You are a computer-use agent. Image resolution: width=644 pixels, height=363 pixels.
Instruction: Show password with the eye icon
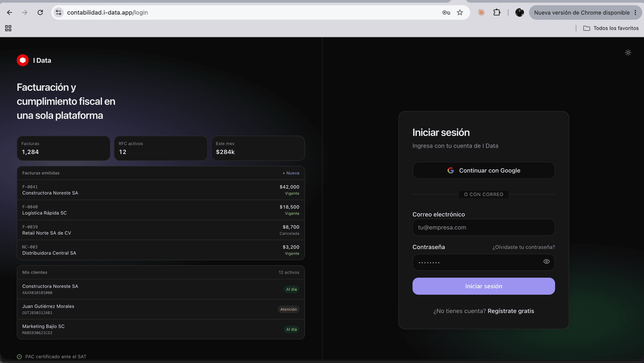click(546, 261)
